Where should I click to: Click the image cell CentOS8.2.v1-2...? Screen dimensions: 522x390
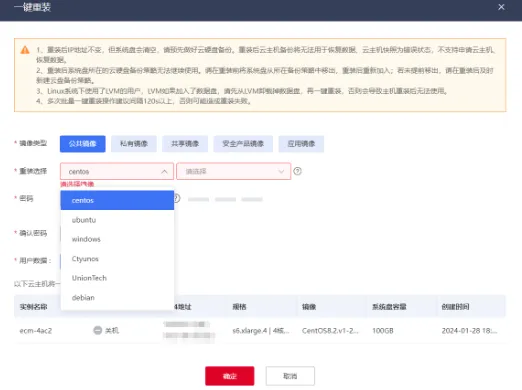330,331
